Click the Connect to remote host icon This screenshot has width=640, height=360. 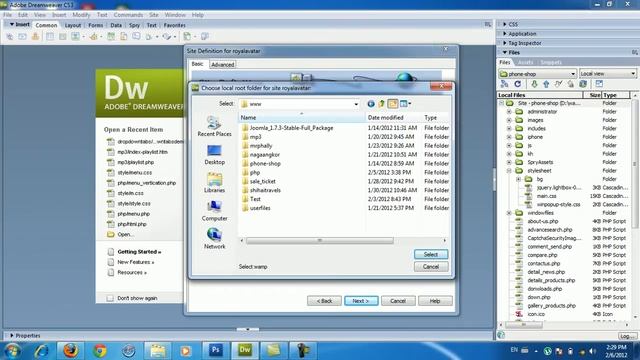pyautogui.click(x=504, y=84)
